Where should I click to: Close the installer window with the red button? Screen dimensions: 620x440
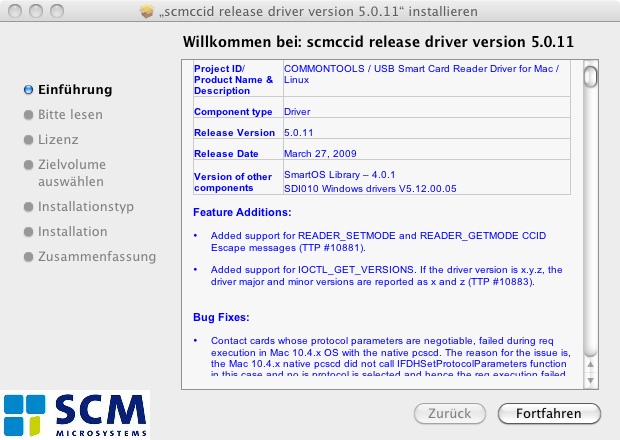[14, 11]
